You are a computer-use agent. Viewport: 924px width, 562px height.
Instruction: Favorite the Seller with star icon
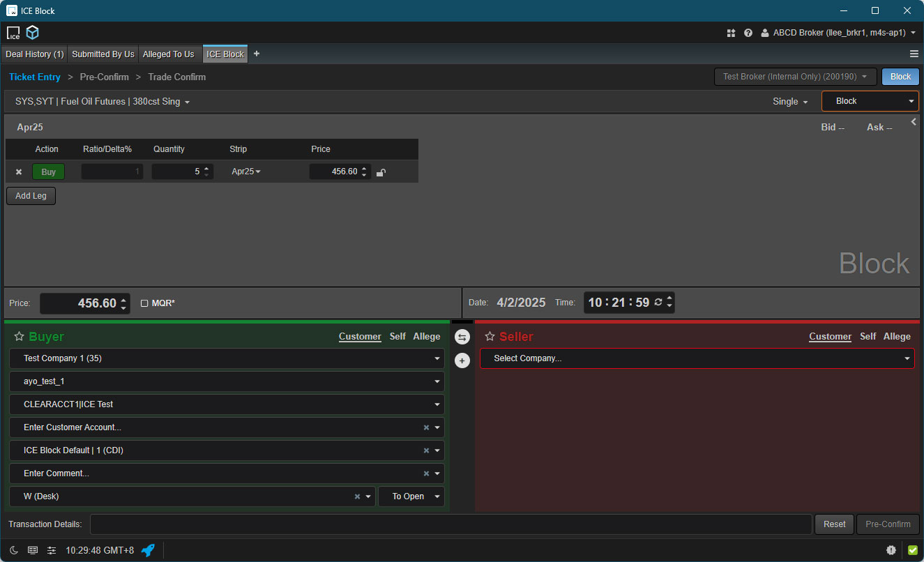coord(490,337)
